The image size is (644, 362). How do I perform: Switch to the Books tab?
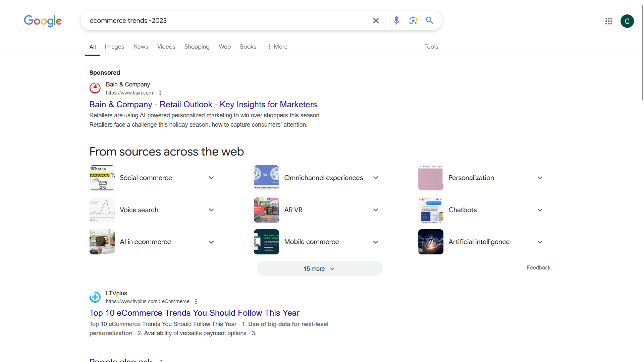coord(248,47)
